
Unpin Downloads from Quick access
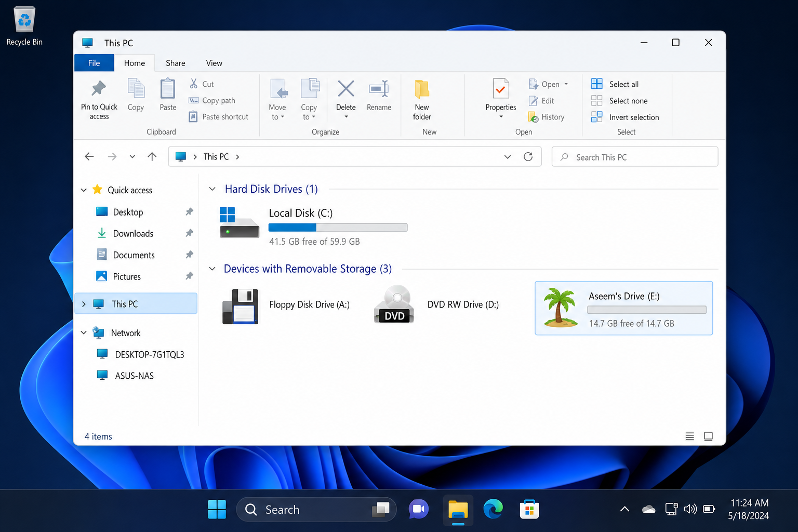[x=189, y=233]
